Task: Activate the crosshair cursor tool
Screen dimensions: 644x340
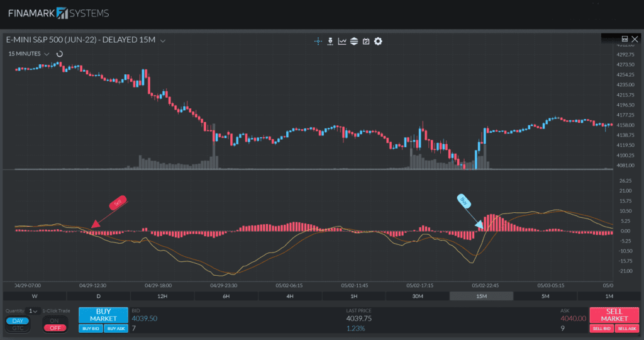Action: point(318,42)
